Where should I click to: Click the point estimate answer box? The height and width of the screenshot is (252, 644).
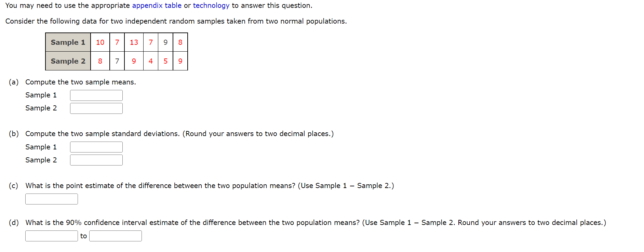click(51, 199)
